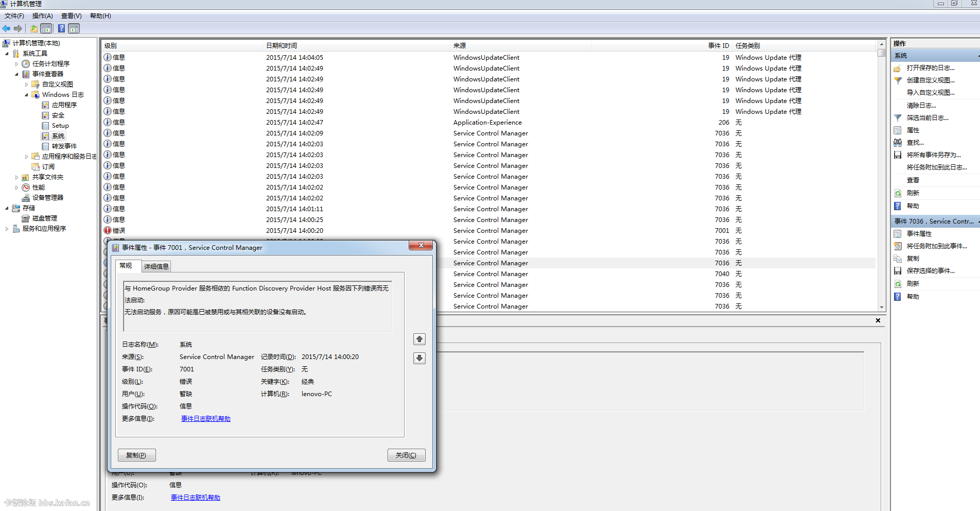This screenshot has height=511, width=980.
Task: Click the event list vertical scrollbar up arrow
Action: pyautogui.click(x=882, y=45)
